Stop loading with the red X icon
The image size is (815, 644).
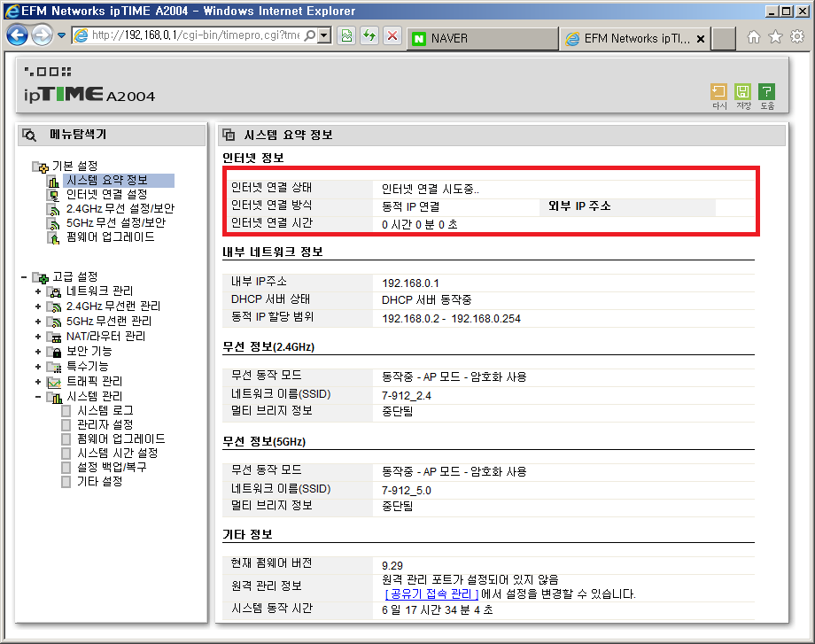392,35
